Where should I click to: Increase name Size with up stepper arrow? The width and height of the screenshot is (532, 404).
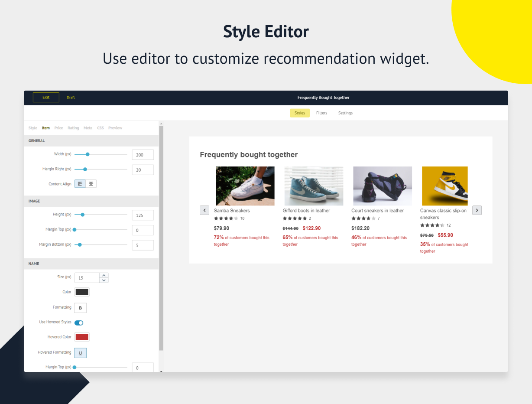[x=104, y=275]
